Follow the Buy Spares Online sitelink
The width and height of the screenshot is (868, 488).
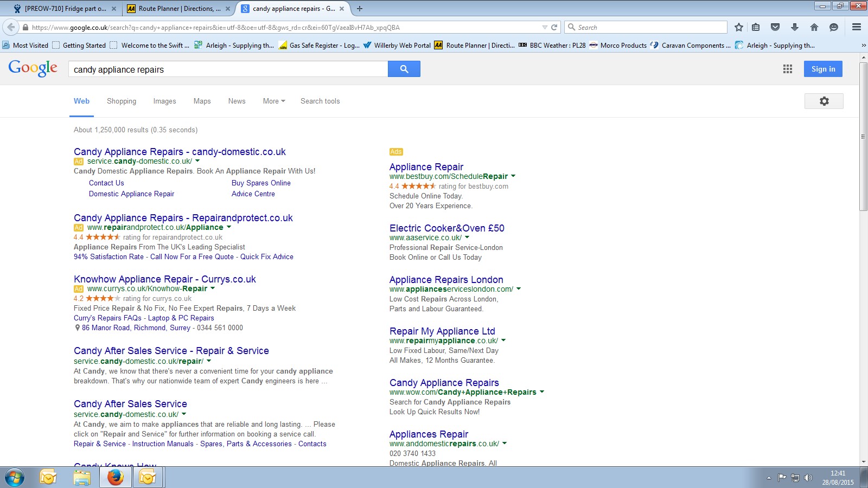point(261,183)
